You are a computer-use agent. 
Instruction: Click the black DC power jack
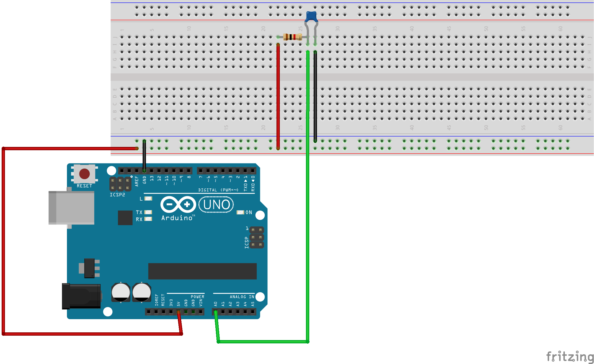[x=81, y=296]
